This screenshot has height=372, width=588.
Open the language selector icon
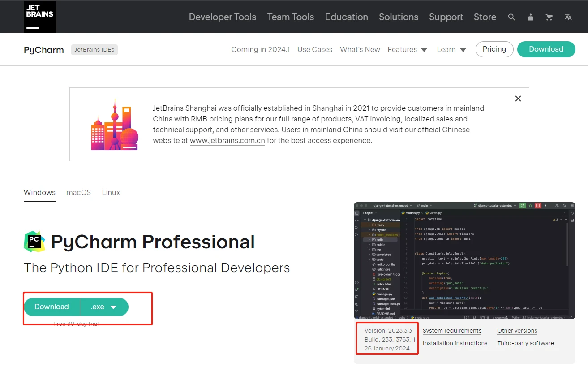pyautogui.click(x=568, y=17)
